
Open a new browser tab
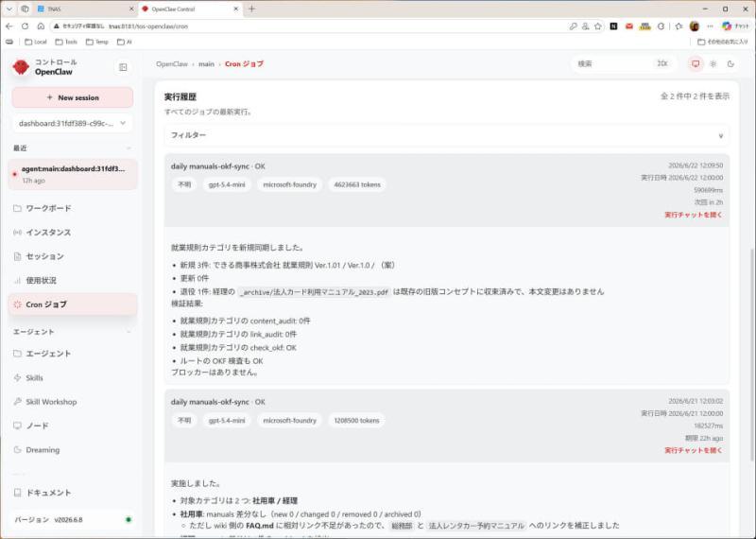[251, 9]
